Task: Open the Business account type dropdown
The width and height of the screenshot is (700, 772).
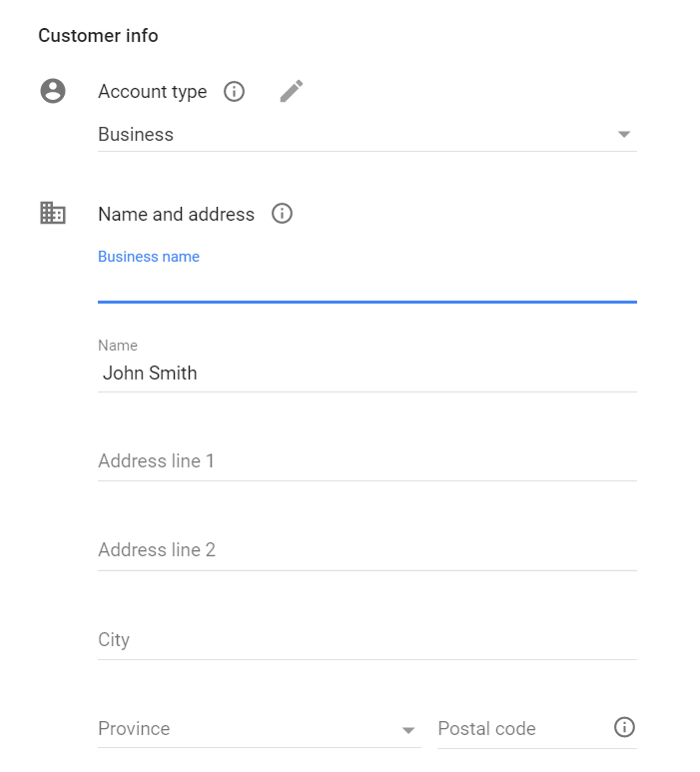Action: click(367, 135)
